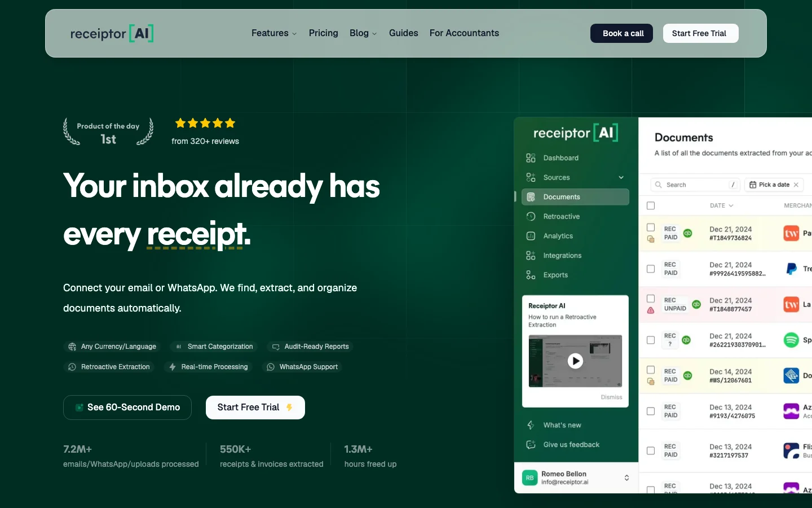Click the search magnifier icon
The image size is (812, 508).
[659, 185]
